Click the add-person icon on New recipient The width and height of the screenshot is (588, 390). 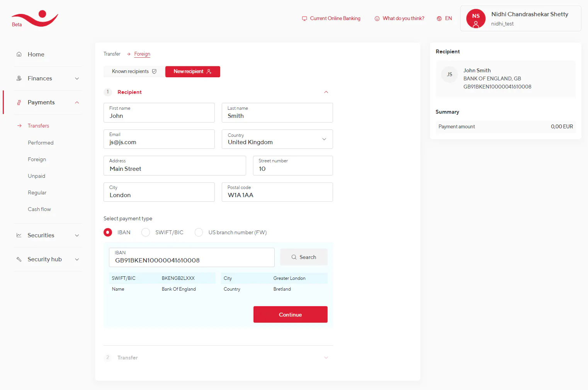tap(209, 72)
